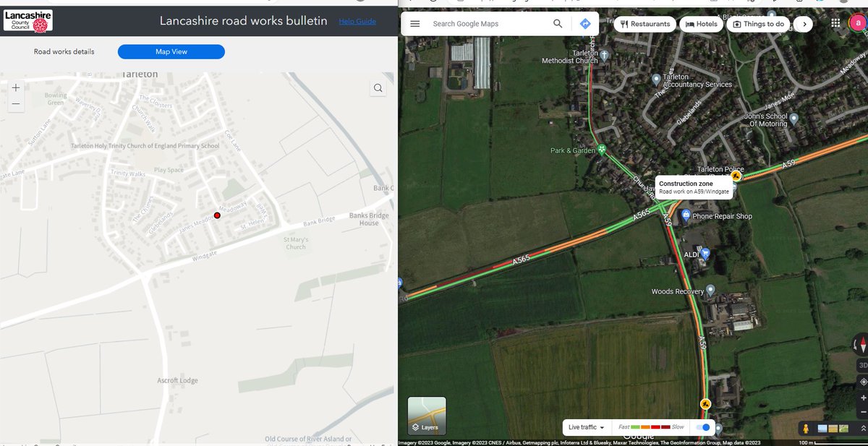Image resolution: width=868 pixels, height=446 pixels.
Task: Click the Windgate road label
Action: point(205,257)
